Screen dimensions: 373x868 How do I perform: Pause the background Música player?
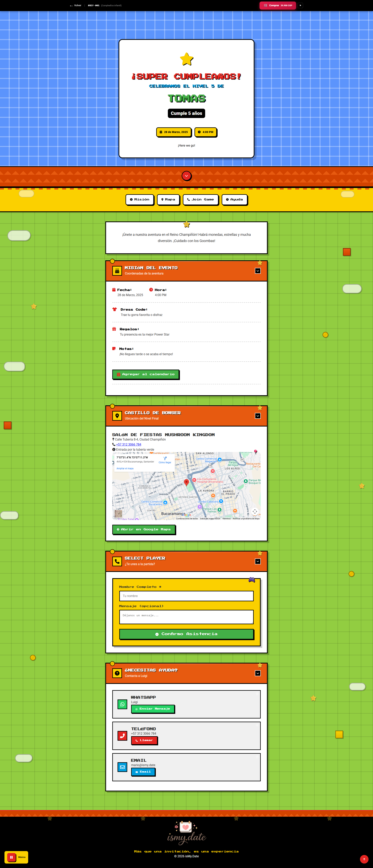coord(11,857)
